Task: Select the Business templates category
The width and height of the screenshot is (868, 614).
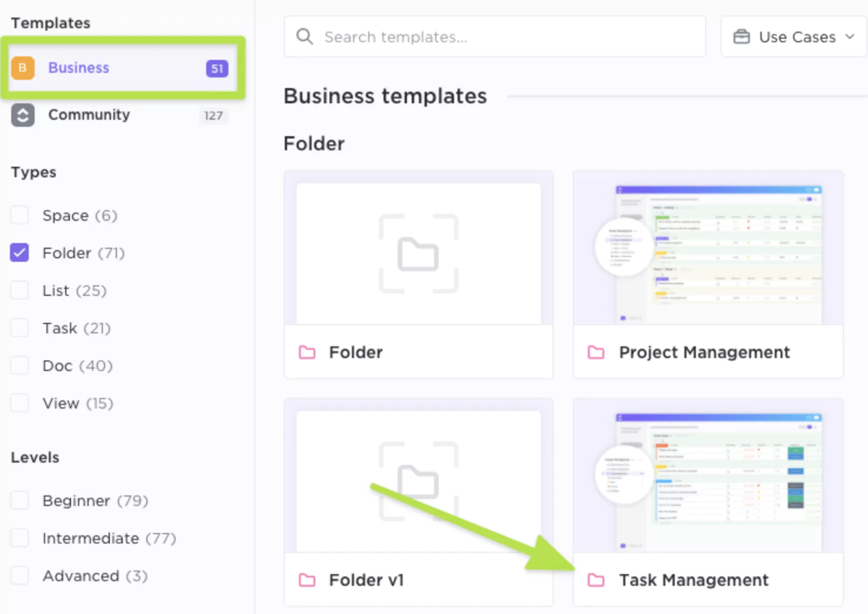Action: click(x=79, y=68)
